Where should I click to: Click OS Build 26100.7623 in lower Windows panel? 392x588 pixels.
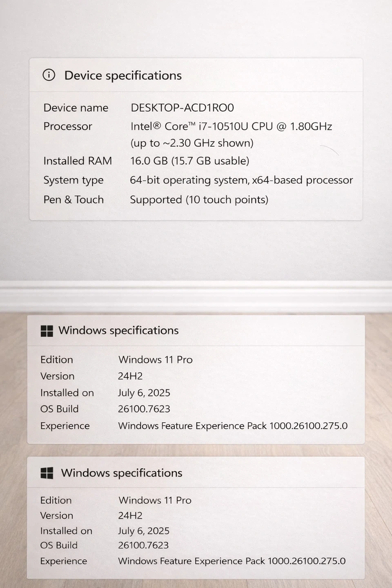[143, 545]
